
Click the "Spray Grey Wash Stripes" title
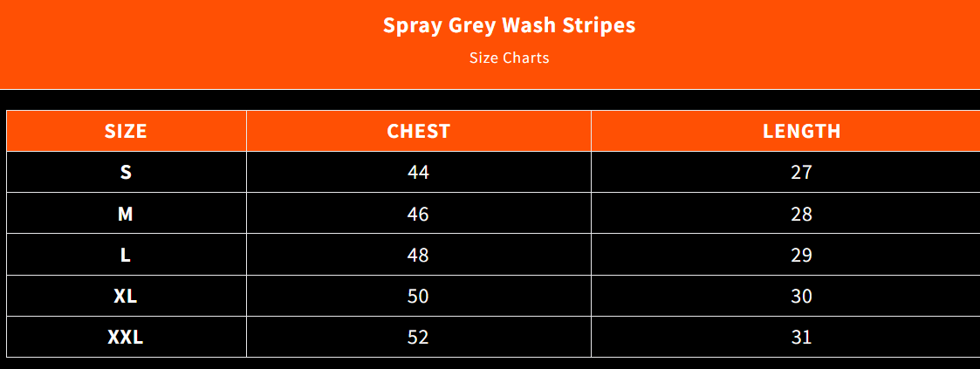tap(509, 25)
